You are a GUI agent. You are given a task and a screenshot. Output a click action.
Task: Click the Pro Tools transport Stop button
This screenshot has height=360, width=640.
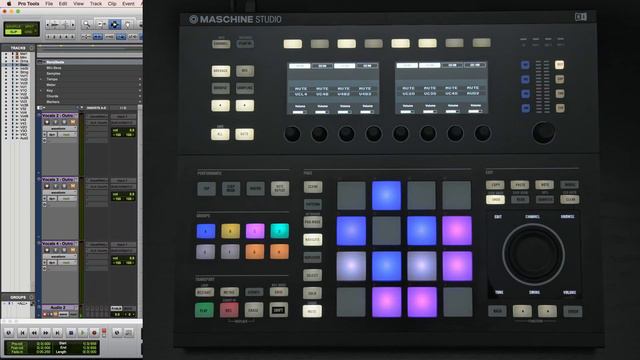click(x=71, y=333)
